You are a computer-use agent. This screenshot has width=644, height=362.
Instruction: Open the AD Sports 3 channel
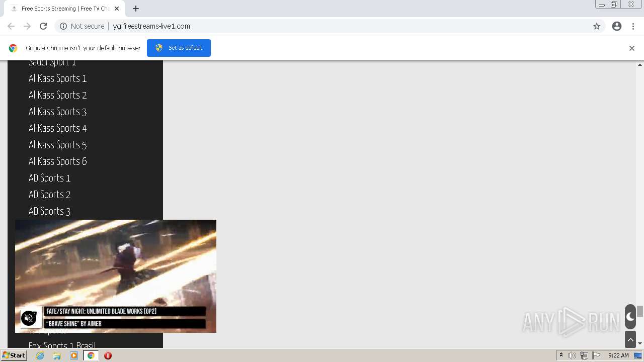click(x=50, y=211)
